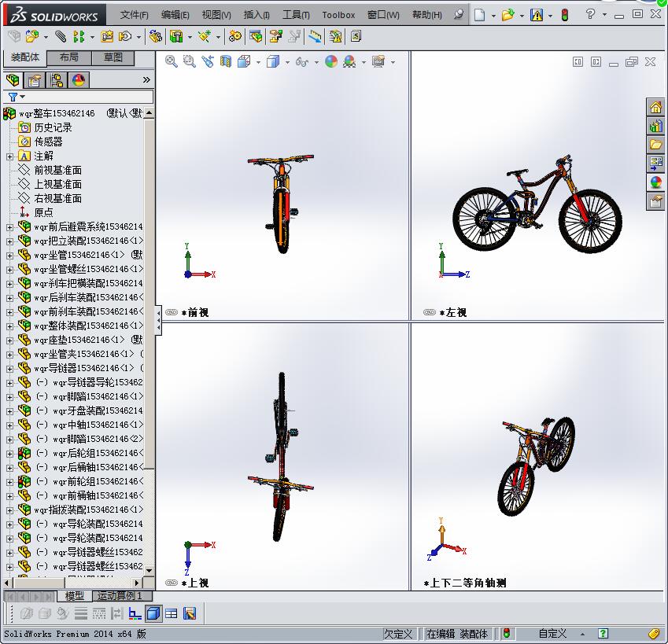Screen dimensions: 668x644
Task: Open Appearances color ball icon in task pane
Action: point(655,182)
